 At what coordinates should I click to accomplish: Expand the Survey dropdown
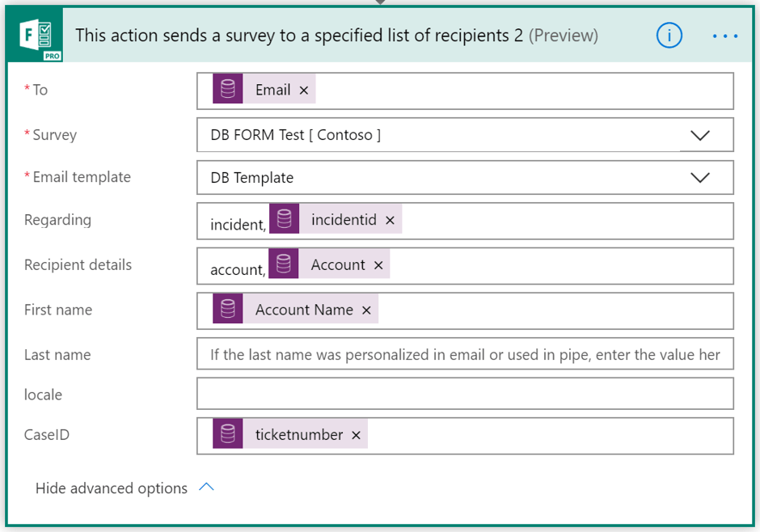click(700, 135)
